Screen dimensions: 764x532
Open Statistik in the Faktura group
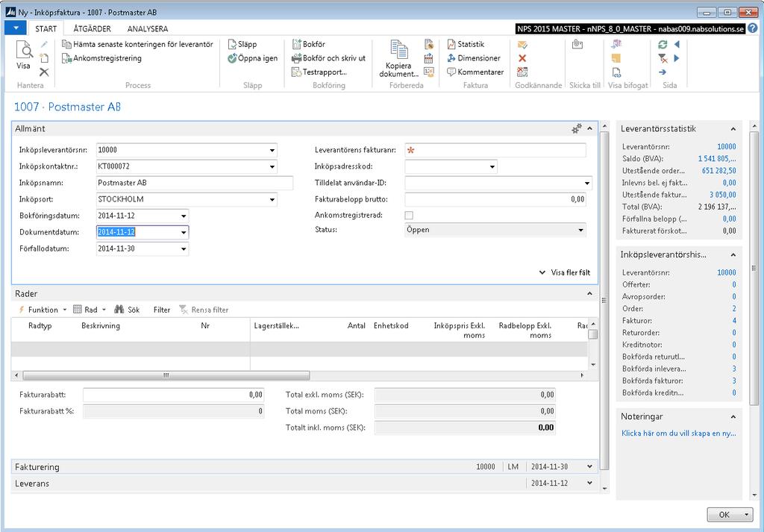pyautogui.click(x=466, y=44)
